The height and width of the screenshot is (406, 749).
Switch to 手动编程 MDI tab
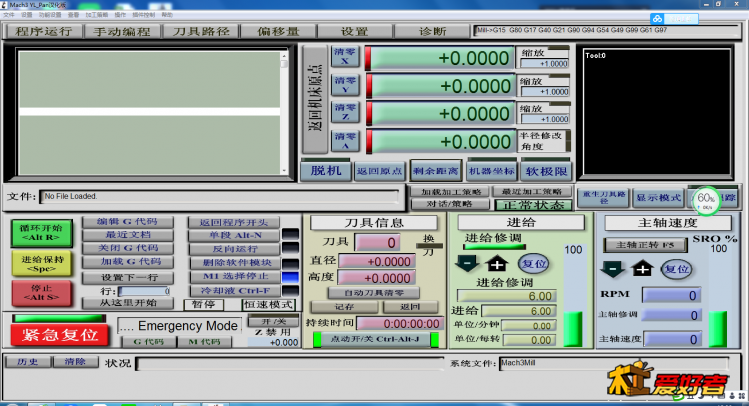(122, 32)
